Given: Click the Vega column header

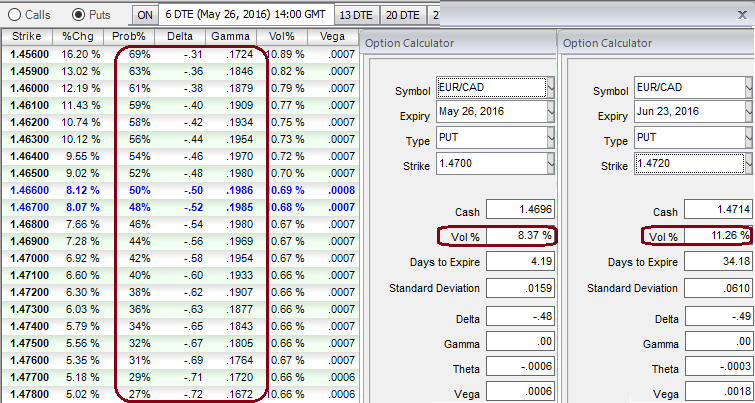Looking at the screenshot, I should (x=332, y=37).
